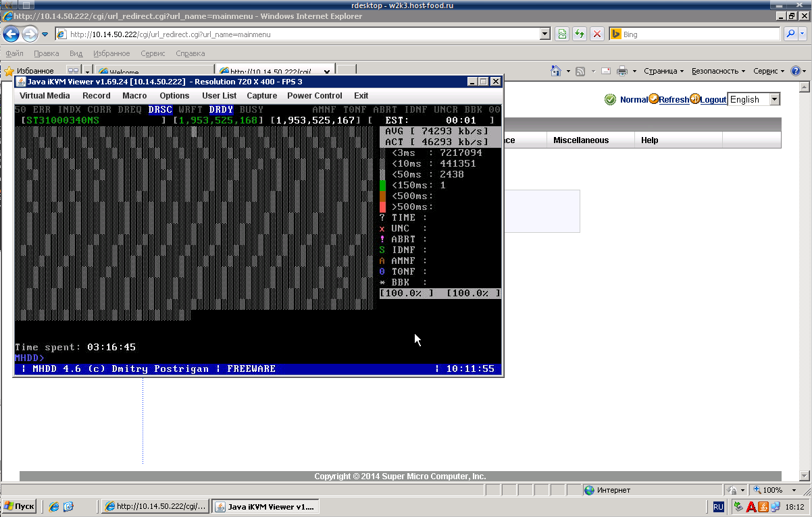Image resolution: width=812 pixels, height=517 pixels.
Task: Open the recent pages arrow beside Forward
Action: click(x=45, y=34)
